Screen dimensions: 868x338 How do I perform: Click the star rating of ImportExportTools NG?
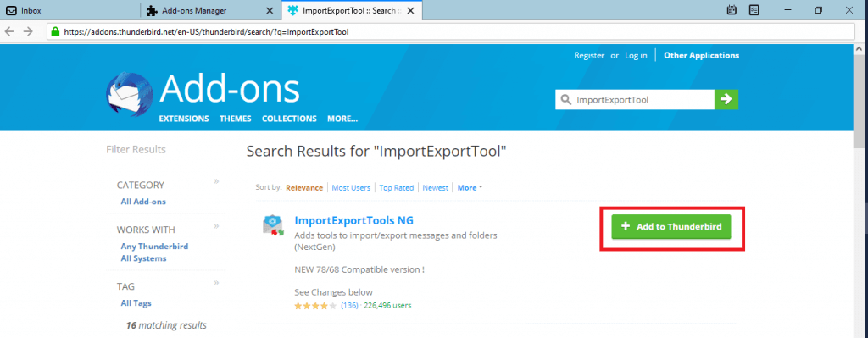315,305
